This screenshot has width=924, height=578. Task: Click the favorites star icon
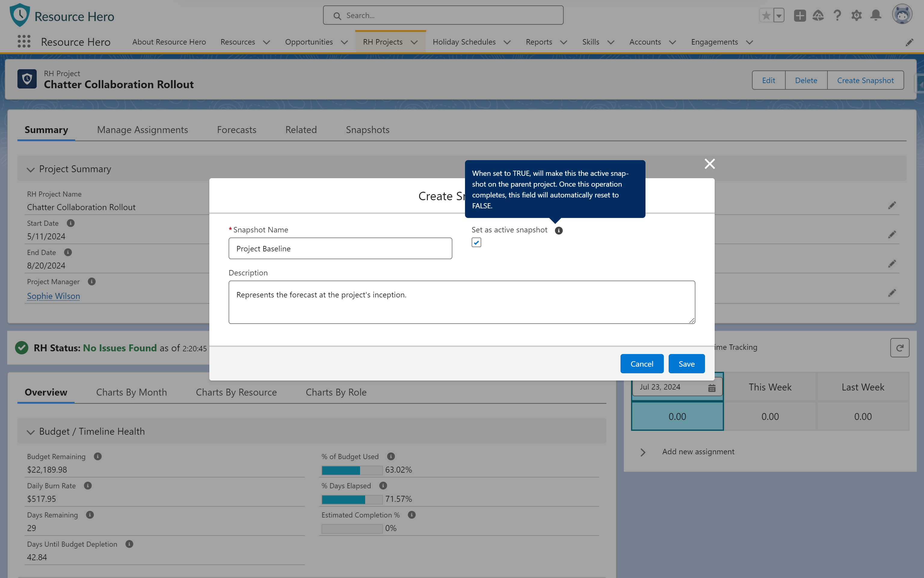[766, 15]
